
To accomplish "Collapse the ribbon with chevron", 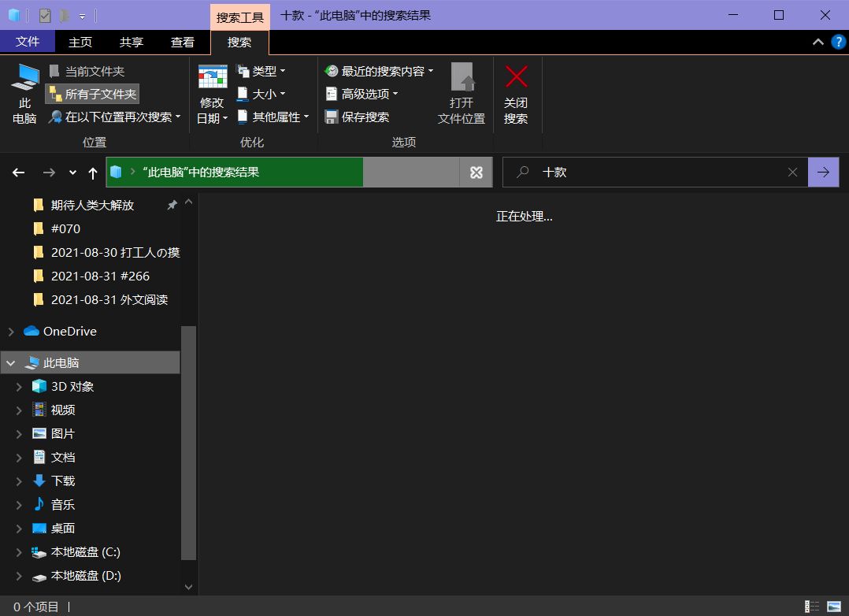I will coord(818,42).
